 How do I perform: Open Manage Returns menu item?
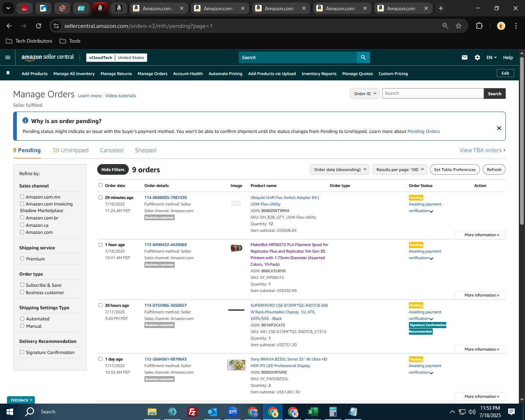[x=116, y=74]
